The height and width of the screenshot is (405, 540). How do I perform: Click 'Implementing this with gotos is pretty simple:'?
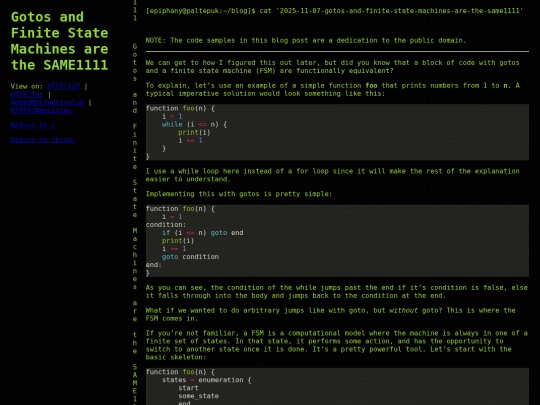coord(239,194)
